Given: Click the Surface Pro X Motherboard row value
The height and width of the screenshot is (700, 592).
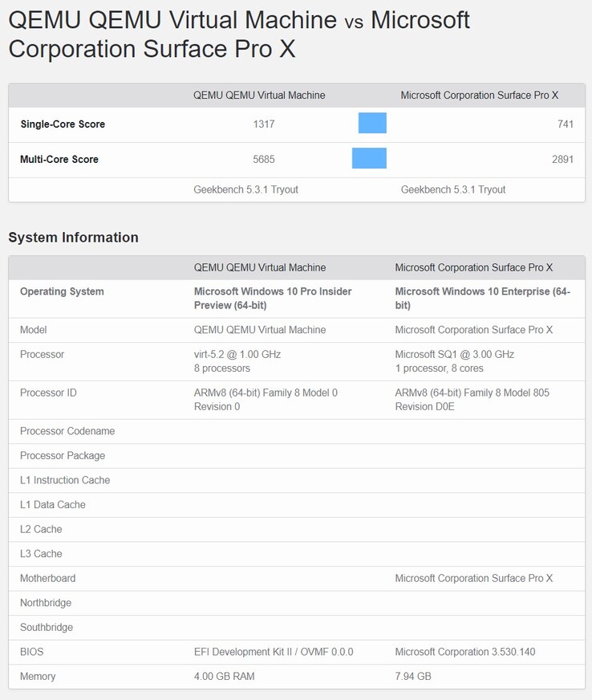Looking at the screenshot, I should tap(473, 579).
